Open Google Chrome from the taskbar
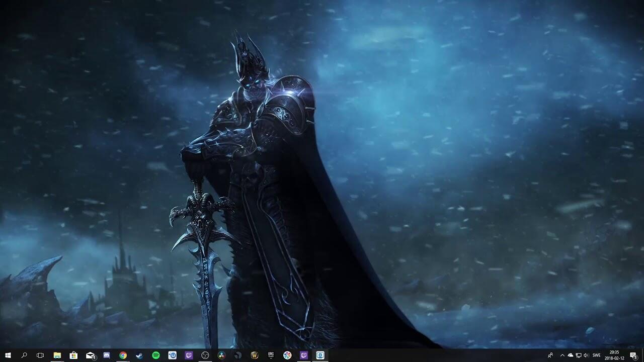This screenshot has height=362, width=644. 123,355
